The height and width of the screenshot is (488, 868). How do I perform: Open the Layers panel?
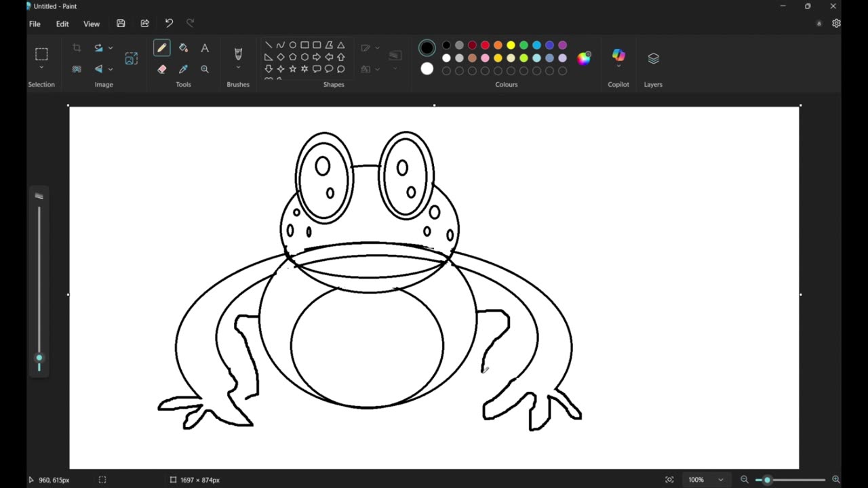(x=653, y=59)
